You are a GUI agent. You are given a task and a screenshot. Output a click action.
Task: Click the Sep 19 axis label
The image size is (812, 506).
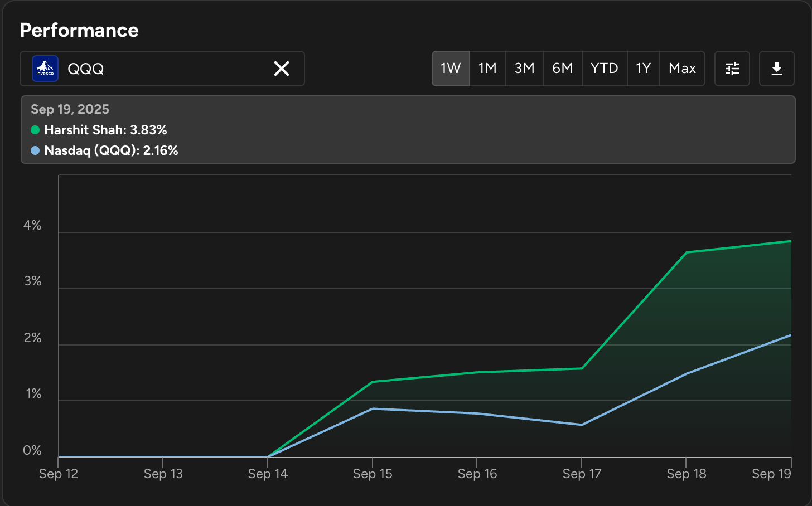pos(771,474)
